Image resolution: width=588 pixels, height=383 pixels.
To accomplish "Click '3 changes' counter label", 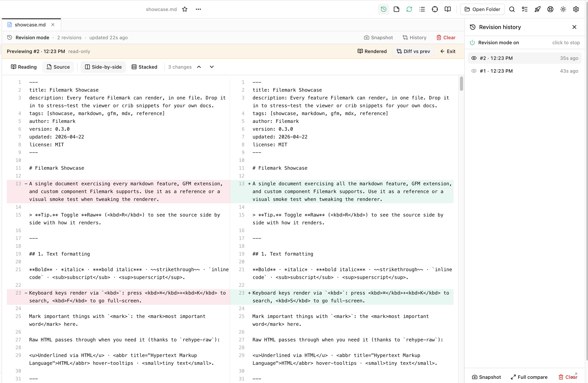I will (x=180, y=67).
